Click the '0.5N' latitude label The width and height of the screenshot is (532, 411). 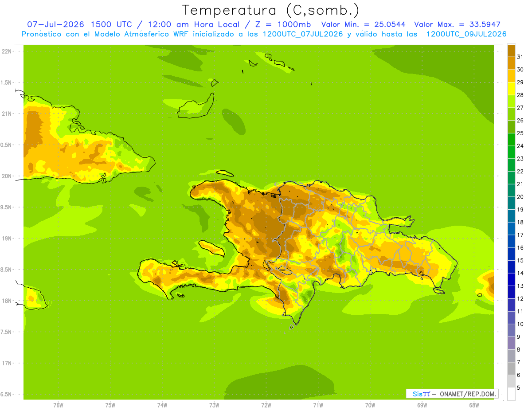[x=6, y=145]
